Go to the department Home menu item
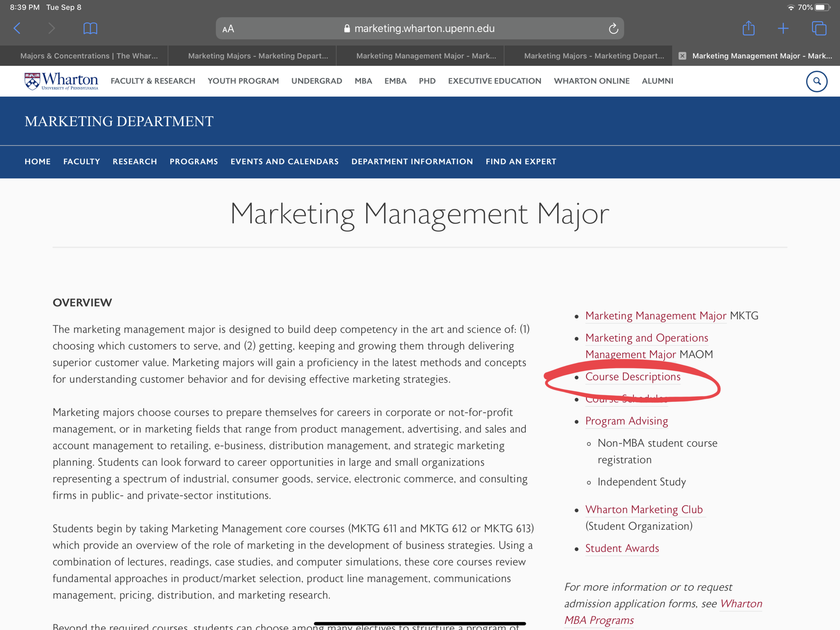This screenshot has height=630, width=840. (x=38, y=161)
